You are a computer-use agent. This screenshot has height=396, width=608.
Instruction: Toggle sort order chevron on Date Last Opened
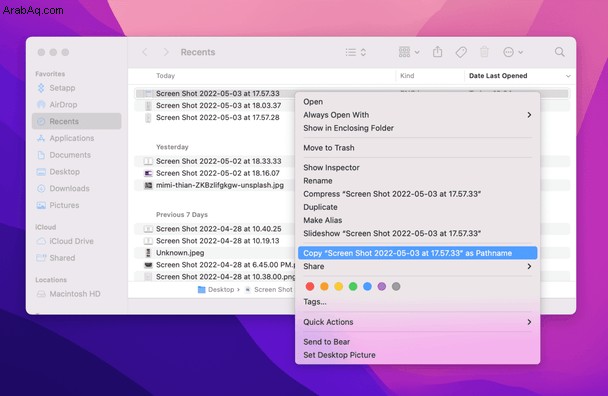coord(568,76)
